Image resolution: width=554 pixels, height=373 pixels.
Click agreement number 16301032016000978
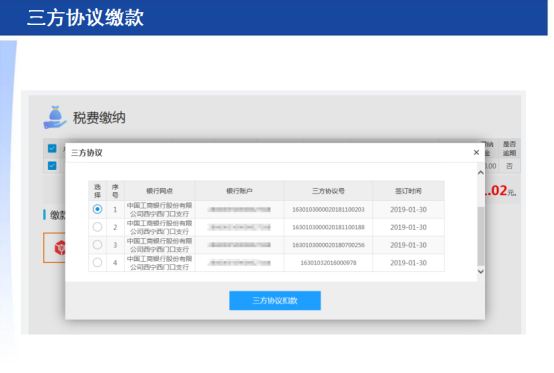[328, 263]
